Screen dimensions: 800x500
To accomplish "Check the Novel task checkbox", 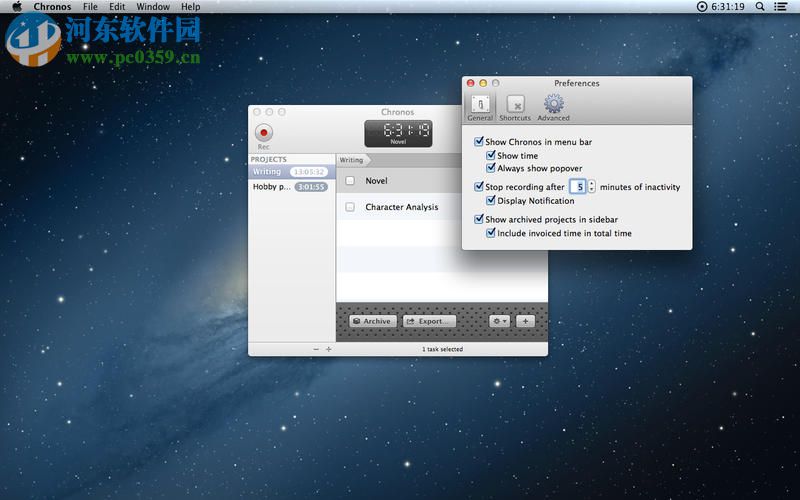I will 350,181.
